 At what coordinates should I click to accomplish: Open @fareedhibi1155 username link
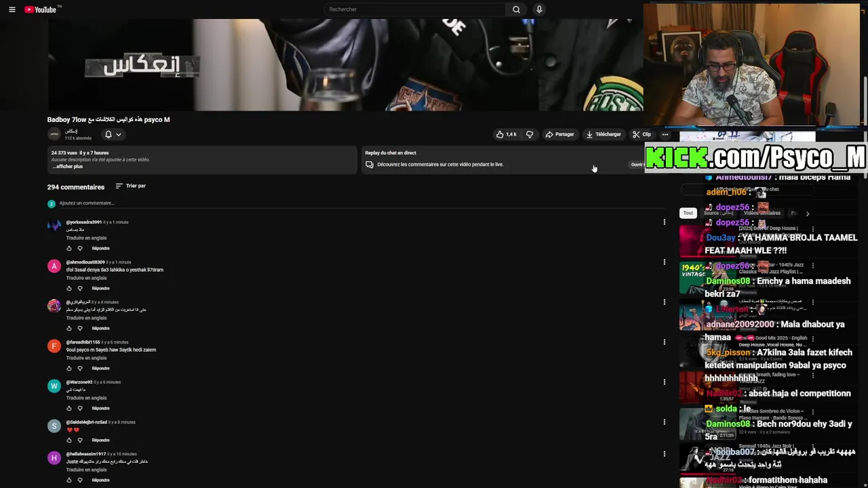83,342
